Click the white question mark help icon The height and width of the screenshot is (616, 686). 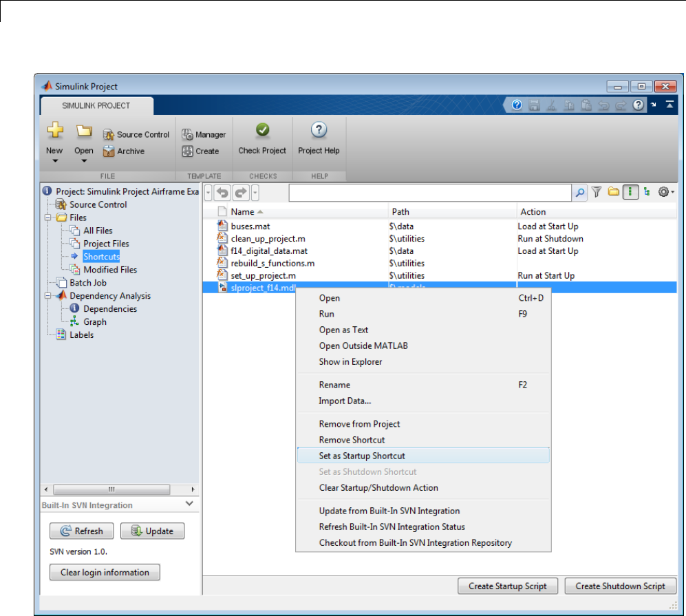[639, 105]
